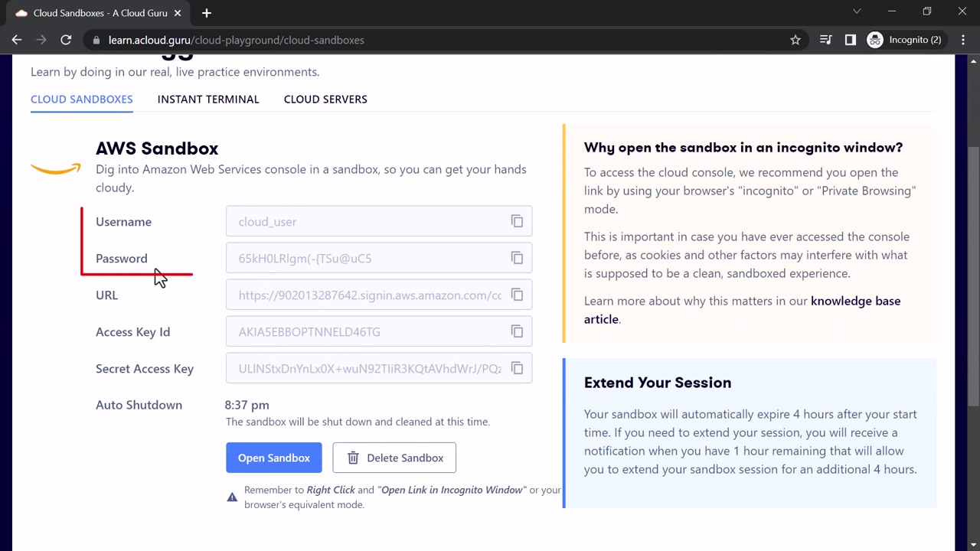The width and height of the screenshot is (980, 551).
Task: Open a new browser tab
Action: point(207,13)
